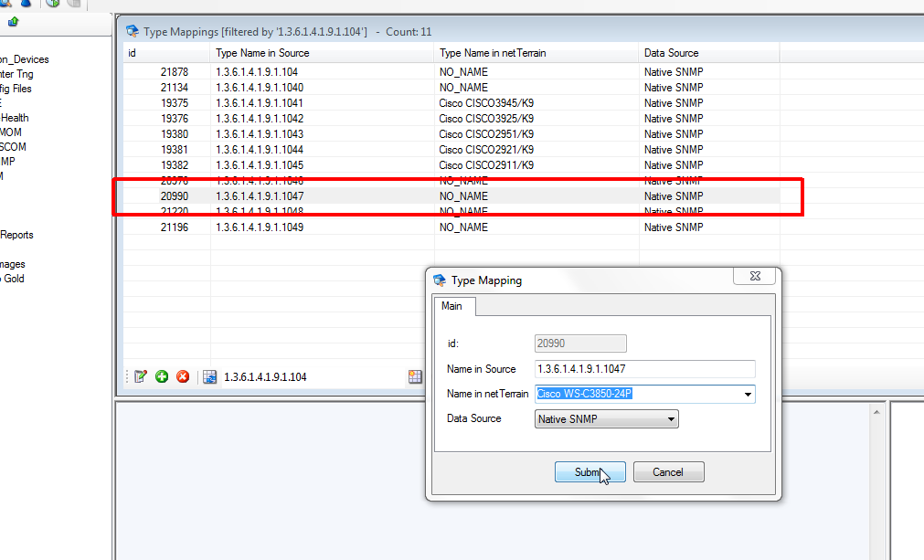Image resolution: width=924 pixels, height=560 pixels.
Task: Expand the Data Source dropdown
Action: click(x=672, y=419)
